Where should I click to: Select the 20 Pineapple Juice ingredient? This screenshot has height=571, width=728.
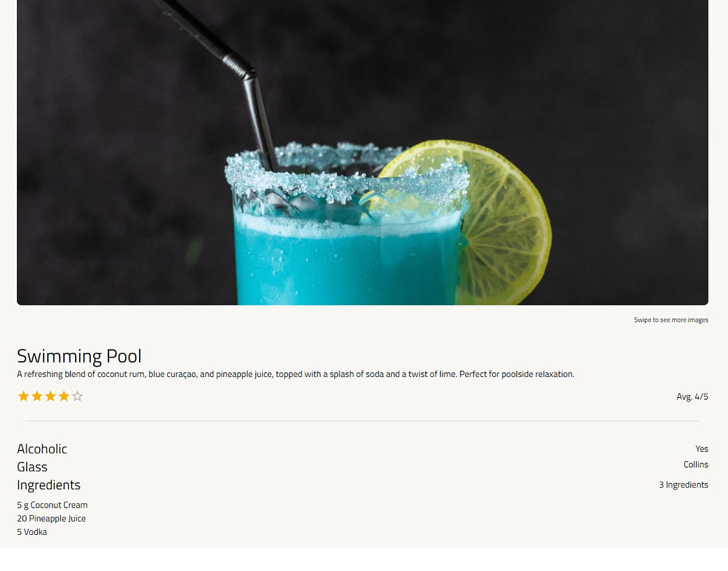coord(51,519)
